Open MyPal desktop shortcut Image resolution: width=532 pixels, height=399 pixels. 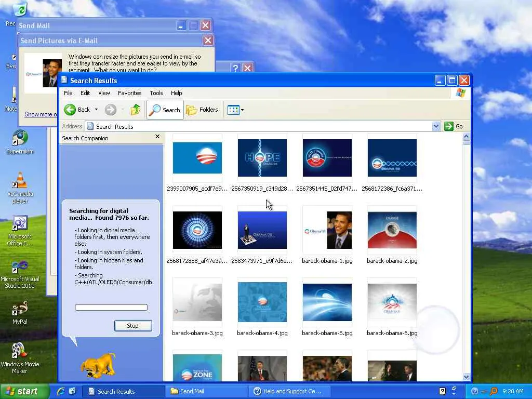click(20, 312)
